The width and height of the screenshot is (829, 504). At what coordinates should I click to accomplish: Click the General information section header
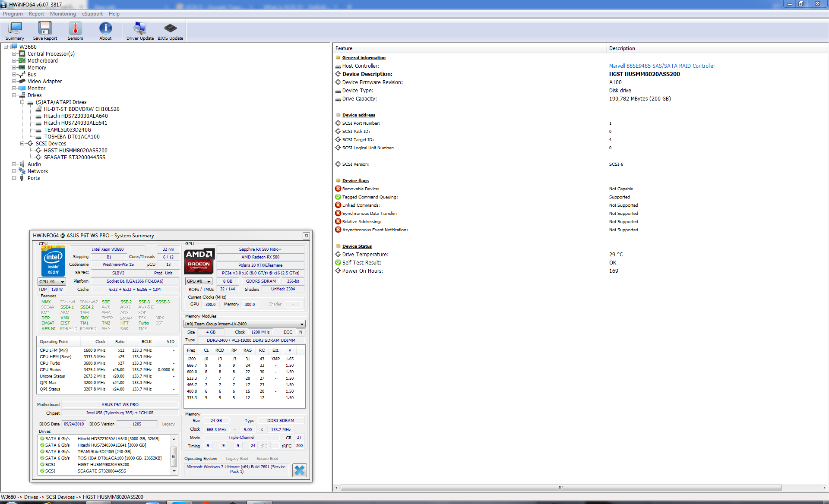(x=364, y=58)
